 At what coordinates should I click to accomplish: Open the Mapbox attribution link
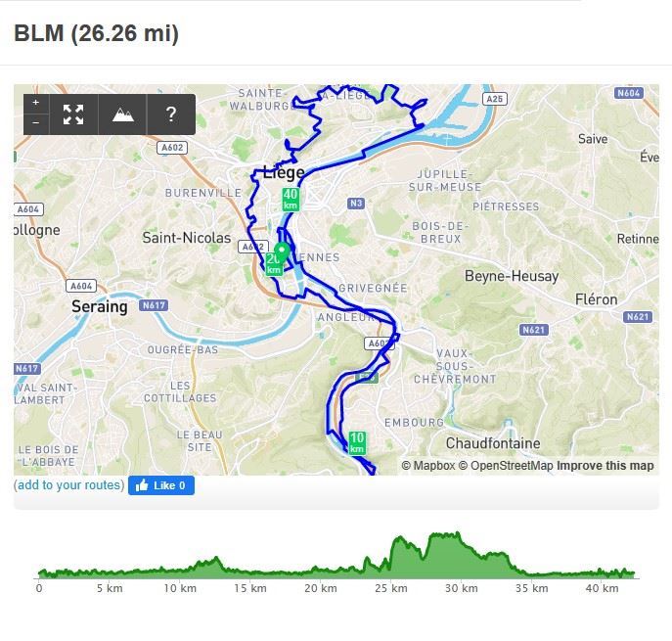tap(428, 466)
